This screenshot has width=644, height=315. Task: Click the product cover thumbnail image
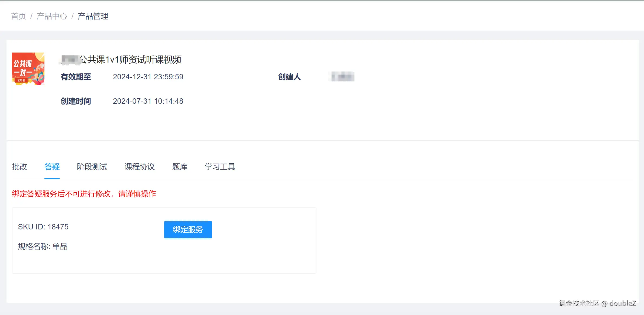(x=28, y=69)
